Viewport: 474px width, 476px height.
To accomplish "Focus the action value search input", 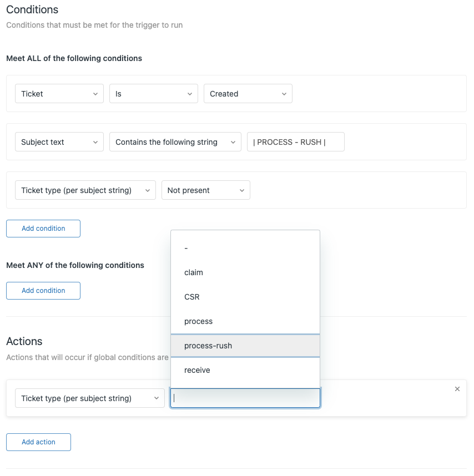I will tap(245, 398).
